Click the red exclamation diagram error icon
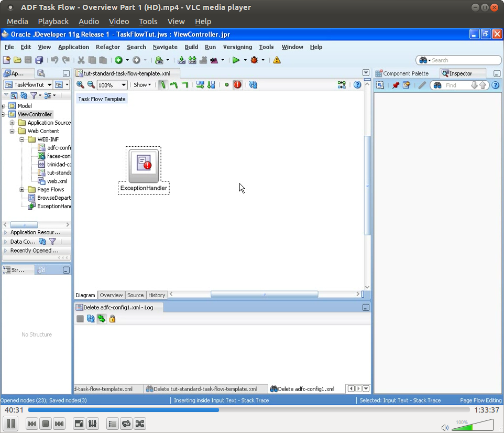The width and height of the screenshot is (504, 433). tap(237, 84)
